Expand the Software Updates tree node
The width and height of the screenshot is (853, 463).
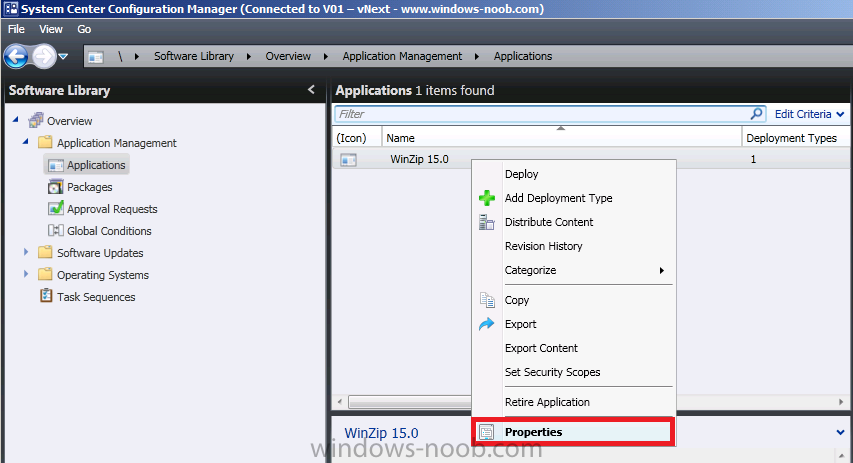tap(26, 251)
